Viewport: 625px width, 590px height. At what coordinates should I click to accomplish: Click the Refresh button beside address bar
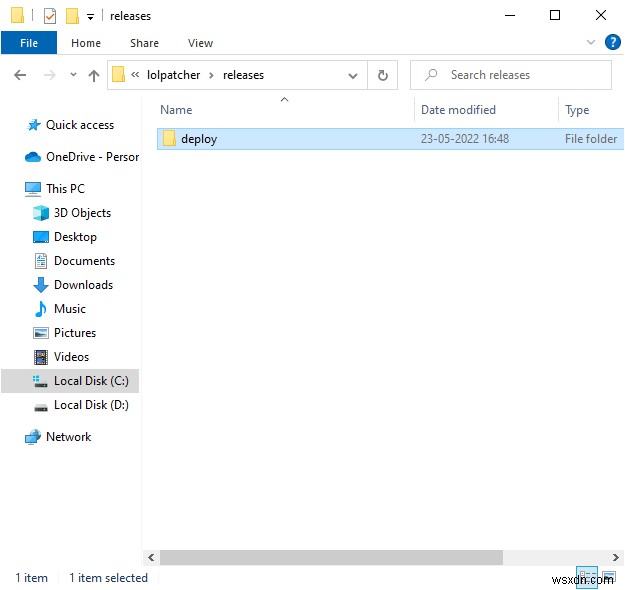point(382,75)
